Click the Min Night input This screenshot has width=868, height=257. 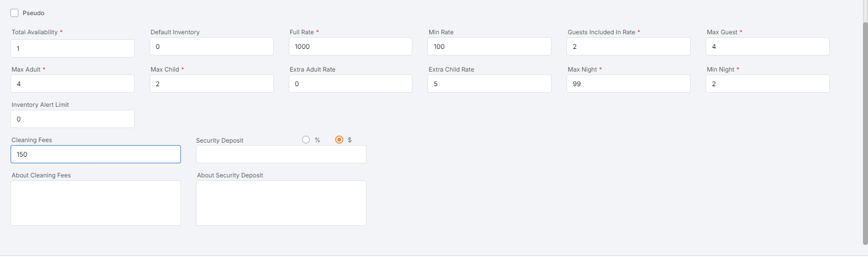pyautogui.click(x=767, y=84)
